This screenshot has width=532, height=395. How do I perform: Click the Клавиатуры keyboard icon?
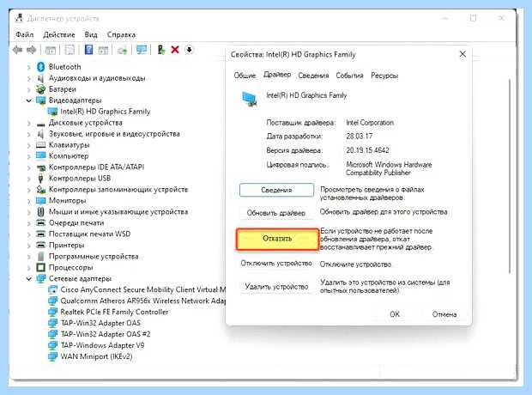tap(40, 145)
